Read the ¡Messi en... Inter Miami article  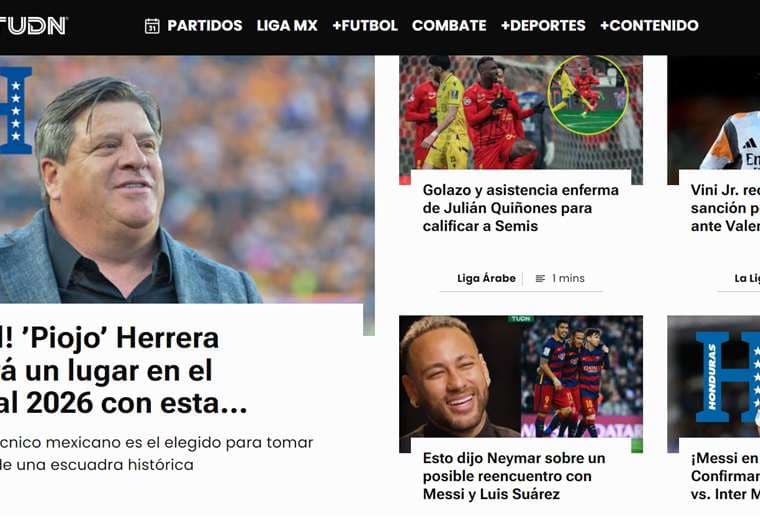725,476
